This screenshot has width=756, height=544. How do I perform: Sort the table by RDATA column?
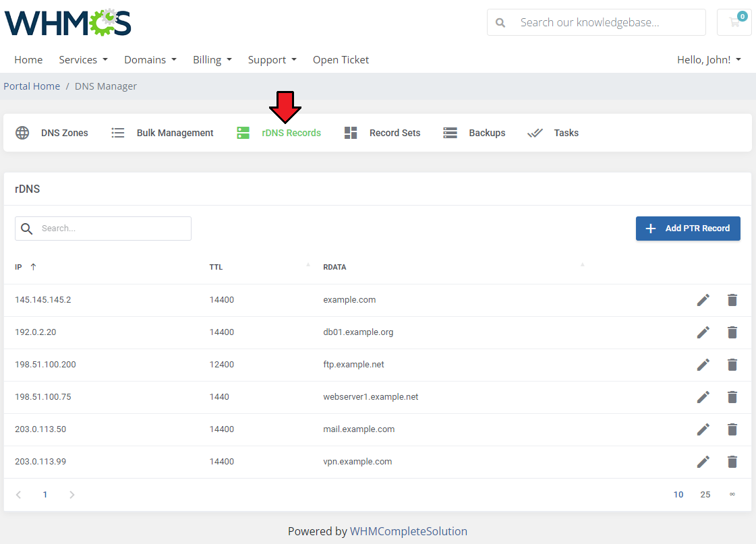[x=335, y=267]
